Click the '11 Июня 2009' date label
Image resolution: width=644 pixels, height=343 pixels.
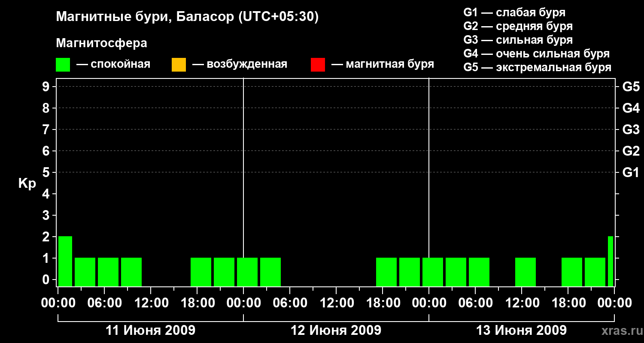150,331
